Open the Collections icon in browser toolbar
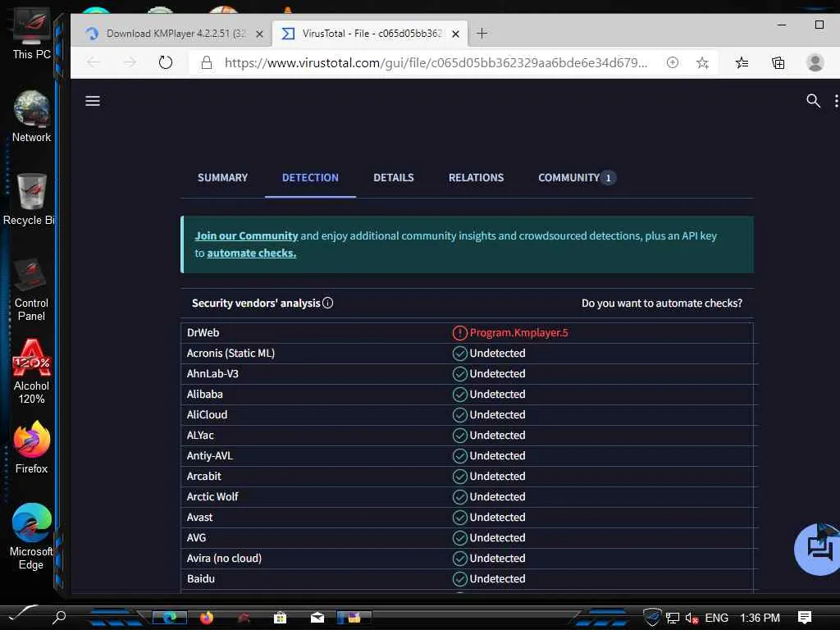 point(778,62)
